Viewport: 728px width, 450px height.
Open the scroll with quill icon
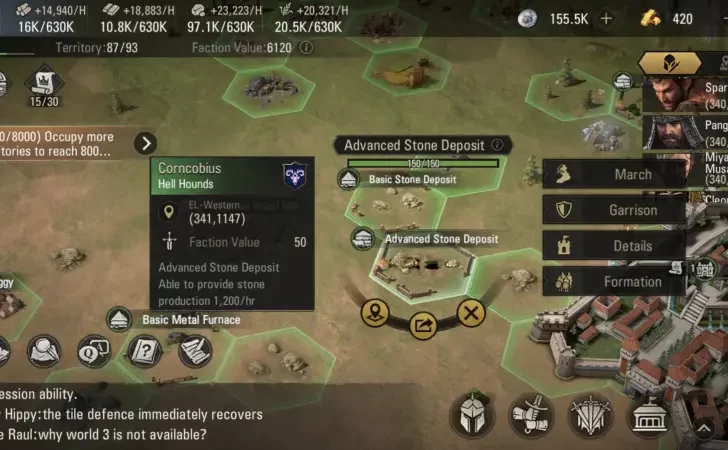(195, 351)
